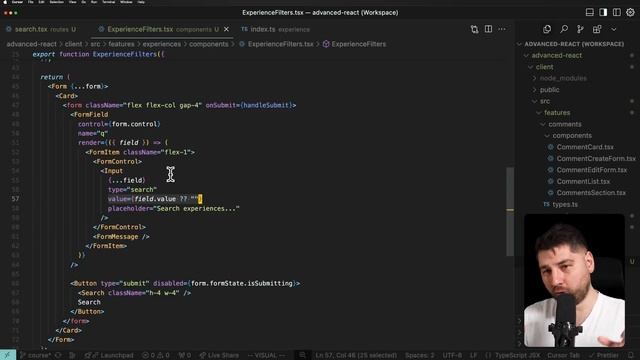Change UTF-8 file encoding
Image resolution: width=640 pixels, height=360 pixels.
[x=452, y=355]
